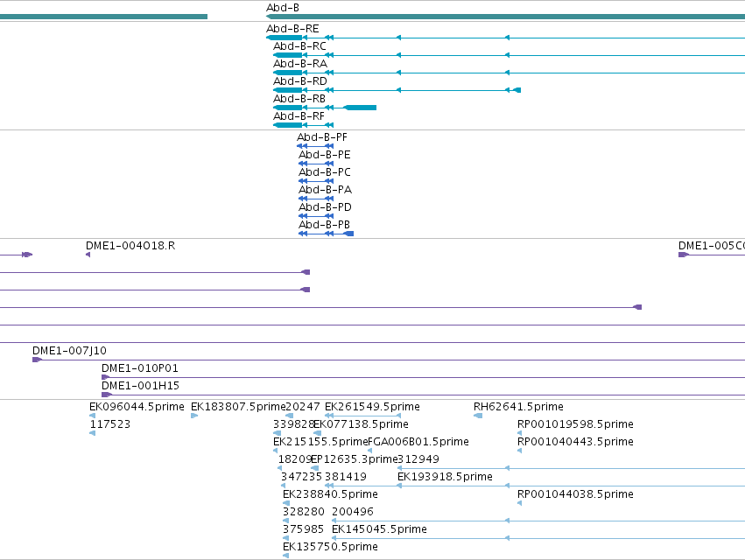Viewport: 745px width, 560px height.
Task: Select the EK261549.5prime EST label
Action: [372, 407]
